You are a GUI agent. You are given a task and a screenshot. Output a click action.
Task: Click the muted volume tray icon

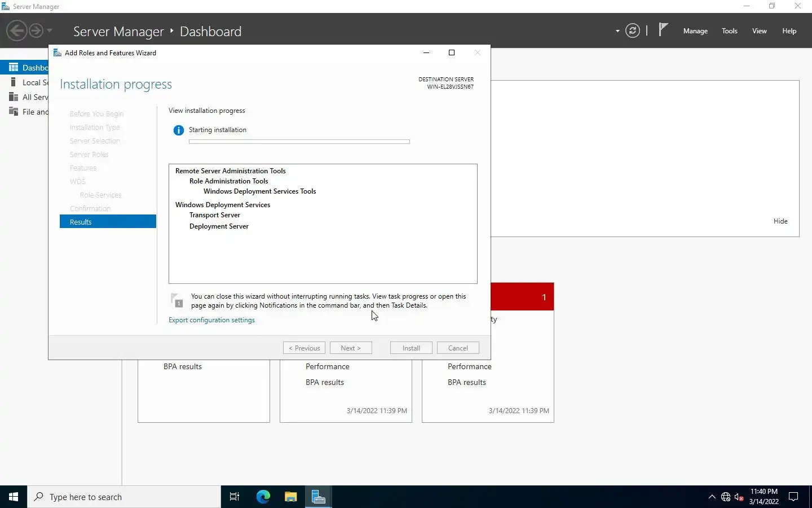pos(739,497)
